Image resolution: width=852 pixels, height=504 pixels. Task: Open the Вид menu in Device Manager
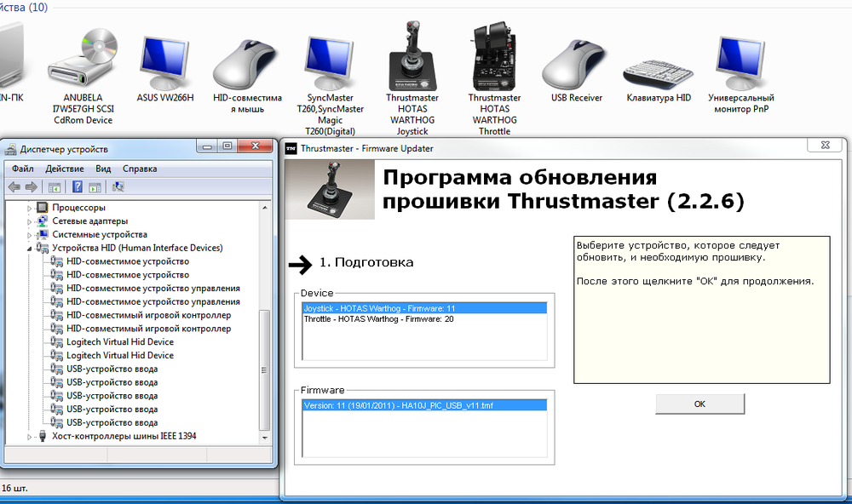pos(101,169)
